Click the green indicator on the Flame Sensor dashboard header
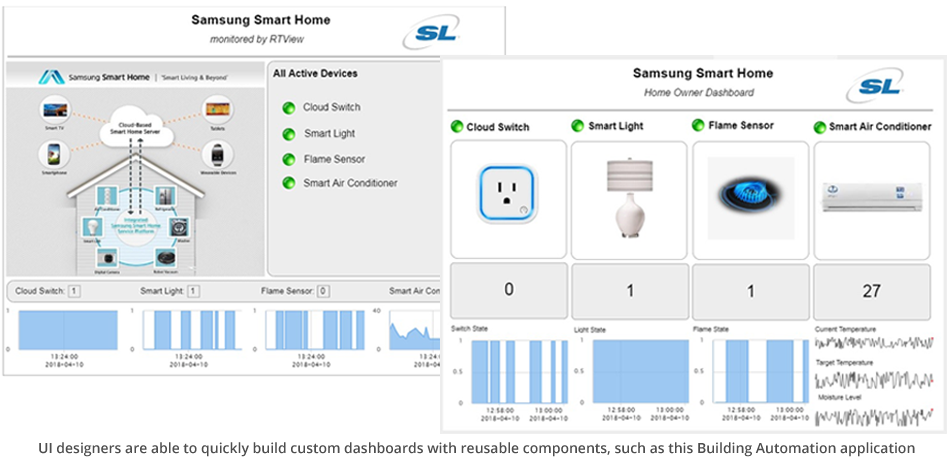 pyautogui.click(x=698, y=125)
